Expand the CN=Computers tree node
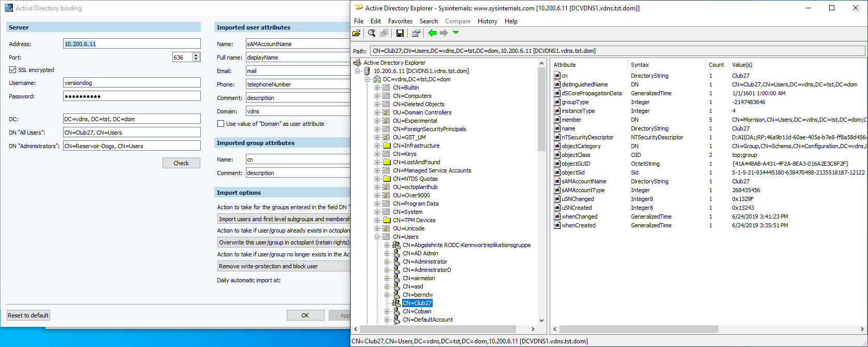Screen dimensions: 868x347 coord(377,96)
